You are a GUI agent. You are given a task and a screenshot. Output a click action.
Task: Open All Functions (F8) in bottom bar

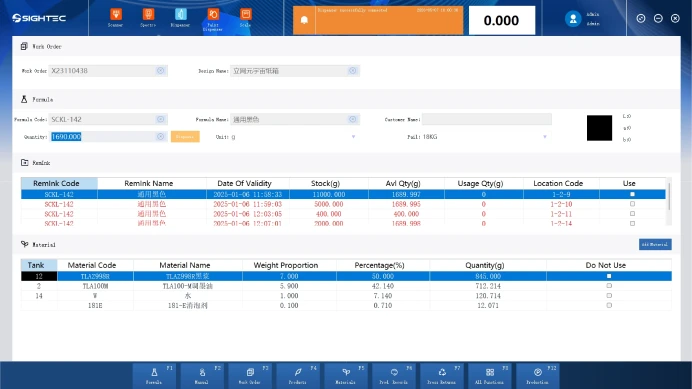pos(490,375)
